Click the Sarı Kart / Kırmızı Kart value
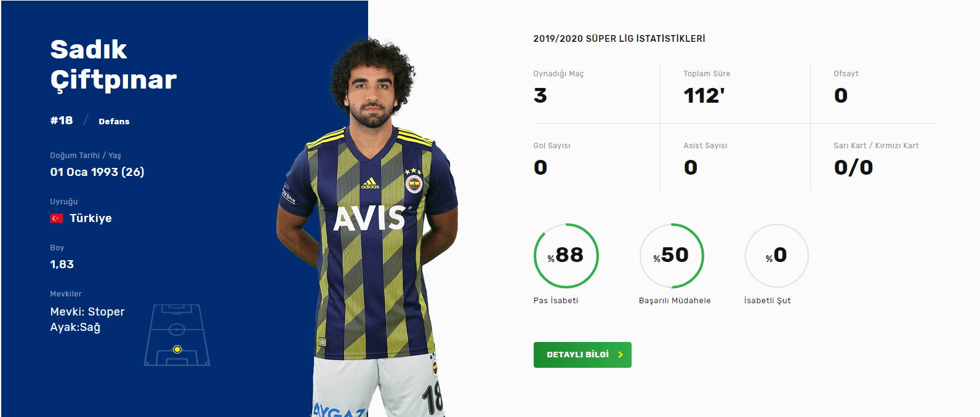 point(854,167)
